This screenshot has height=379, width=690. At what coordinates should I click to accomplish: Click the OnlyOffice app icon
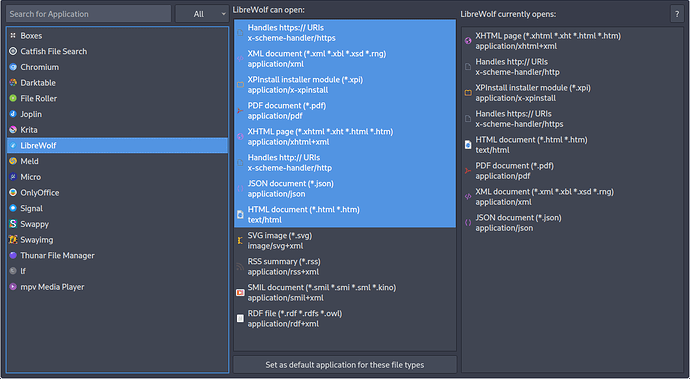coord(13,193)
